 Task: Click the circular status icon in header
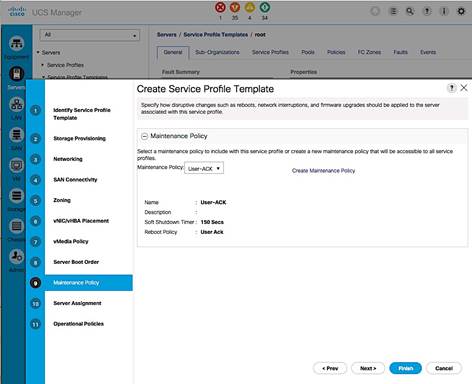[375, 12]
